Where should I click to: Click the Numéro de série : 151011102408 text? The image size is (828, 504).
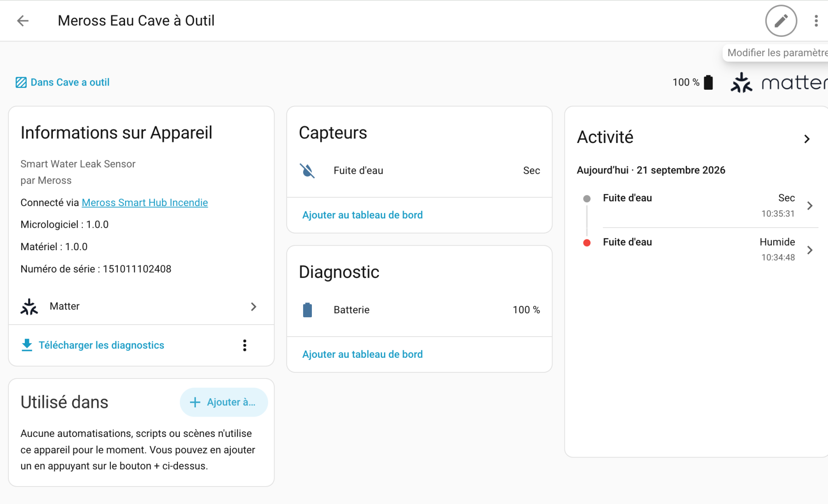coord(96,269)
